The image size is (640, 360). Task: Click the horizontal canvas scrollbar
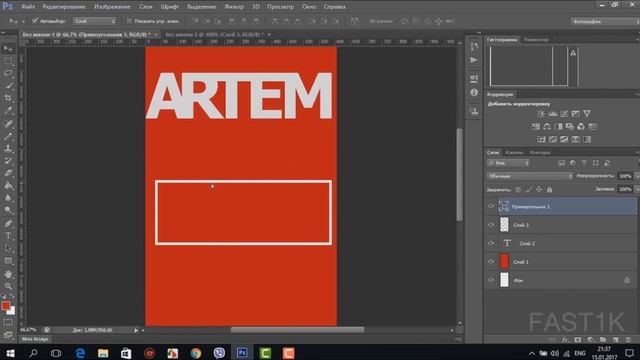pyautogui.click(x=297, y=330)
